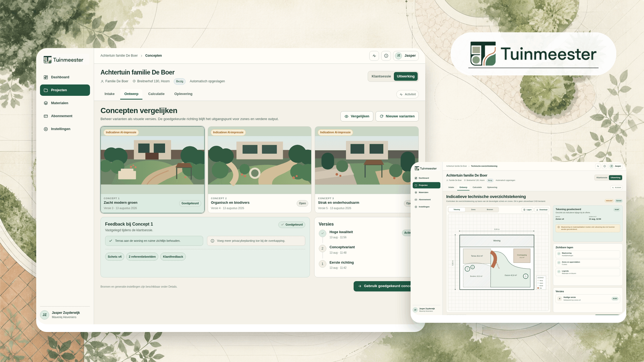Select the Ontwerp tab in the Concepten window
Viewport: 644px width, 362px height.
131,94
